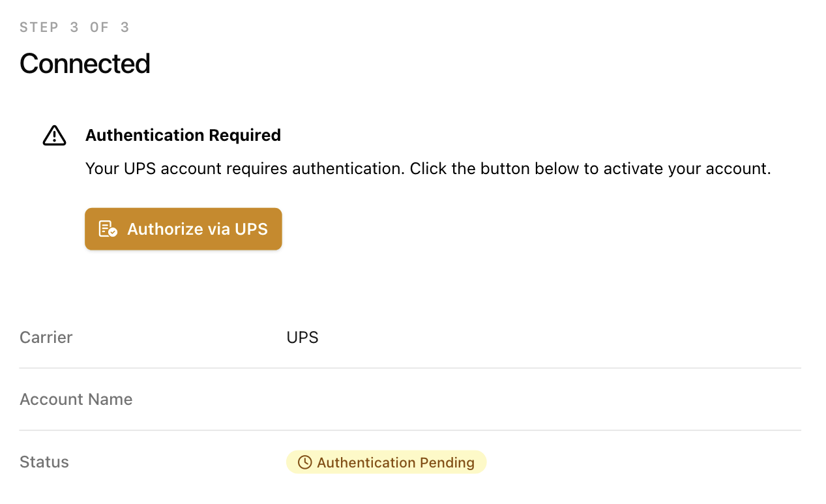Select the Authentication Pending status badge
The height and width of the screenshot is (504, 826).
click(386, 462)
